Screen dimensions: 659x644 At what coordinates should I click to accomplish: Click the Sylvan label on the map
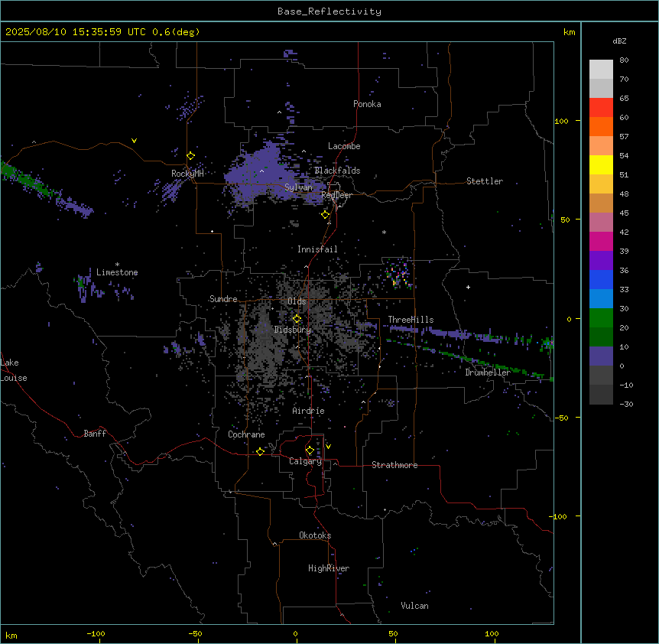click(x=298, y=187)
